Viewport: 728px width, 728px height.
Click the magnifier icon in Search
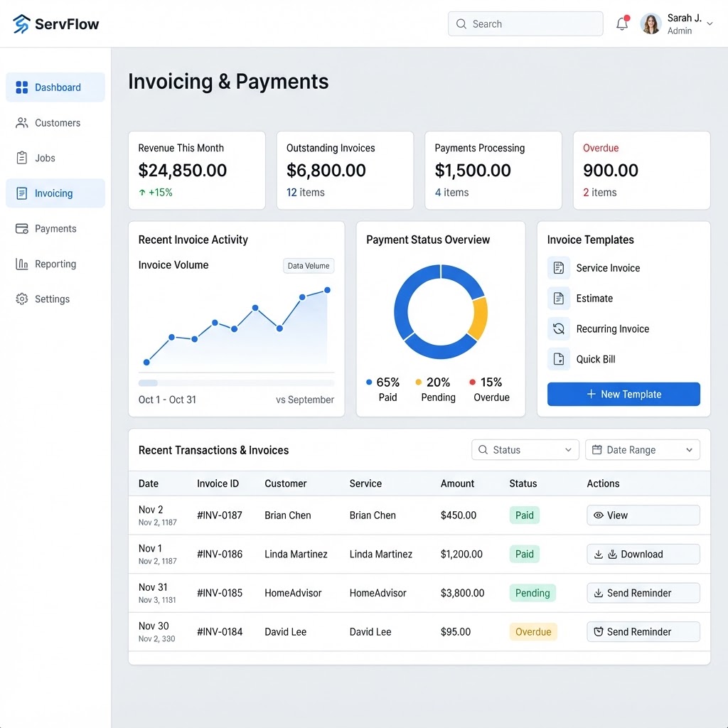point(461,23)
